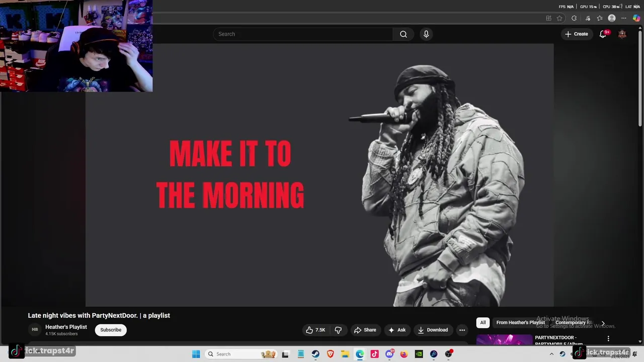
Task: Click the HB channel avatar
Action: pyautogui.click(x=35, y=330)
